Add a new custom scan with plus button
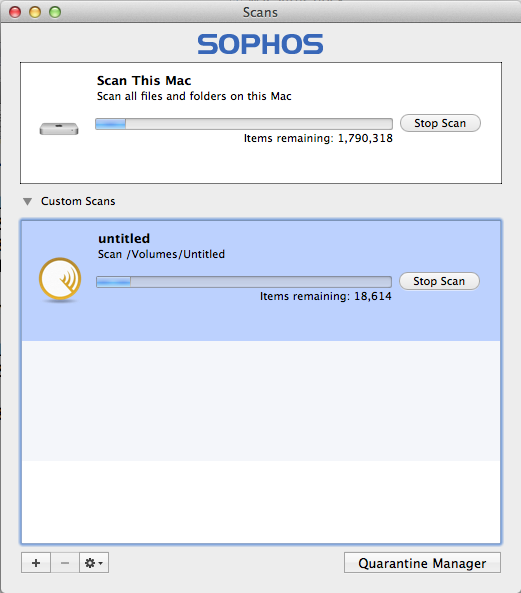521x593 pixels. coord(36,563)
